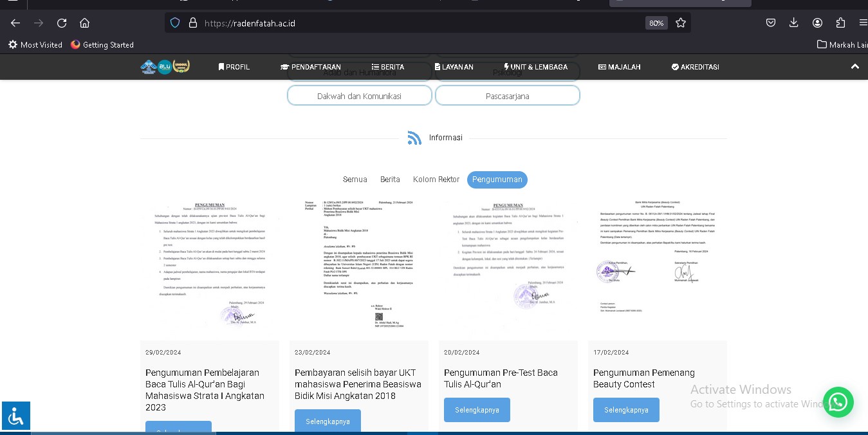
Task: Click the browser reload page icon
Action: (x=62, y=23)
